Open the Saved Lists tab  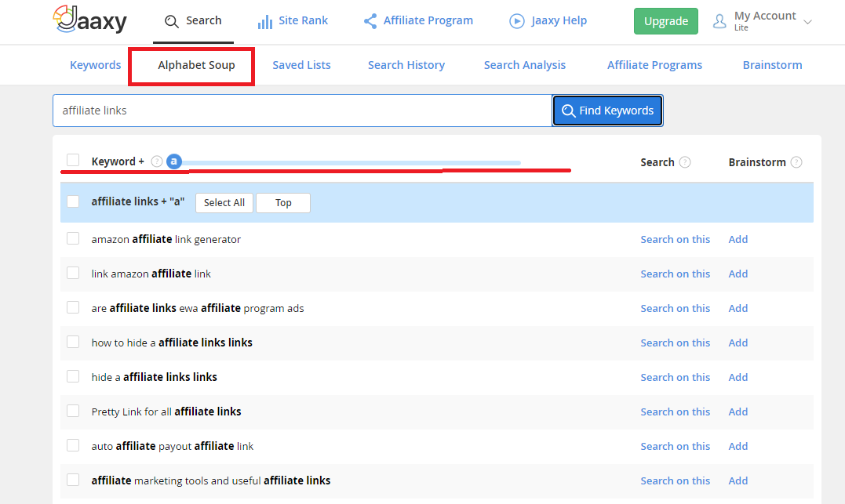click(301, 65)
